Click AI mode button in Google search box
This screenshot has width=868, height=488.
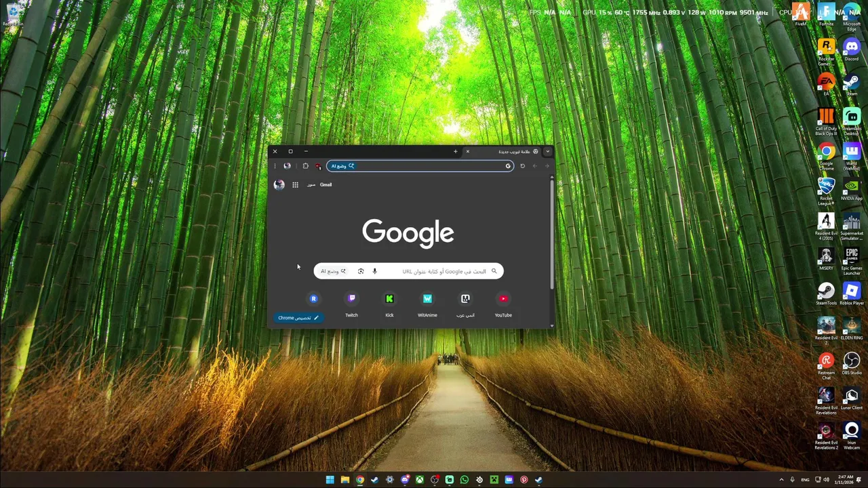point(333,271)
